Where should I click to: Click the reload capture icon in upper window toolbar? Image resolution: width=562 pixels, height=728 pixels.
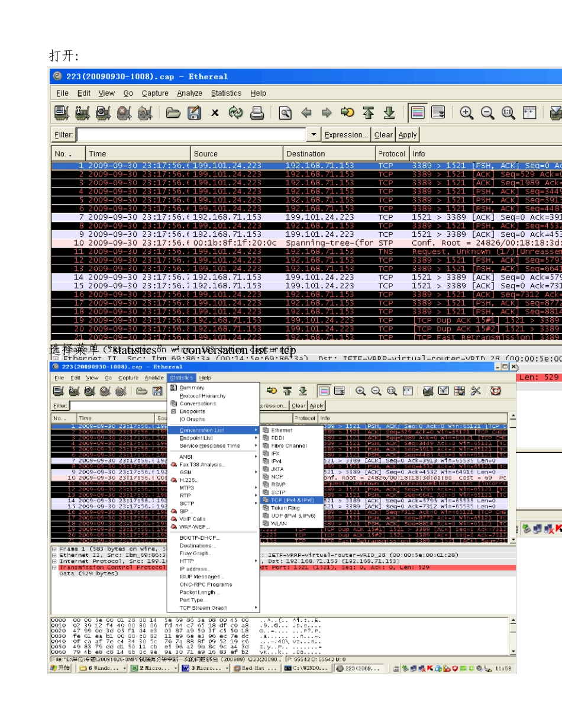(x=235, y=113)
